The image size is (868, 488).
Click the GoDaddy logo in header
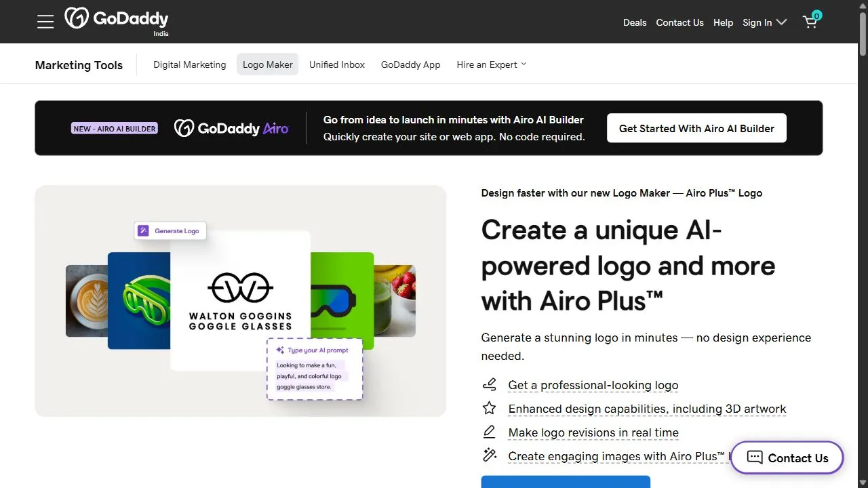pyautogui.click(x=117, y=21)
